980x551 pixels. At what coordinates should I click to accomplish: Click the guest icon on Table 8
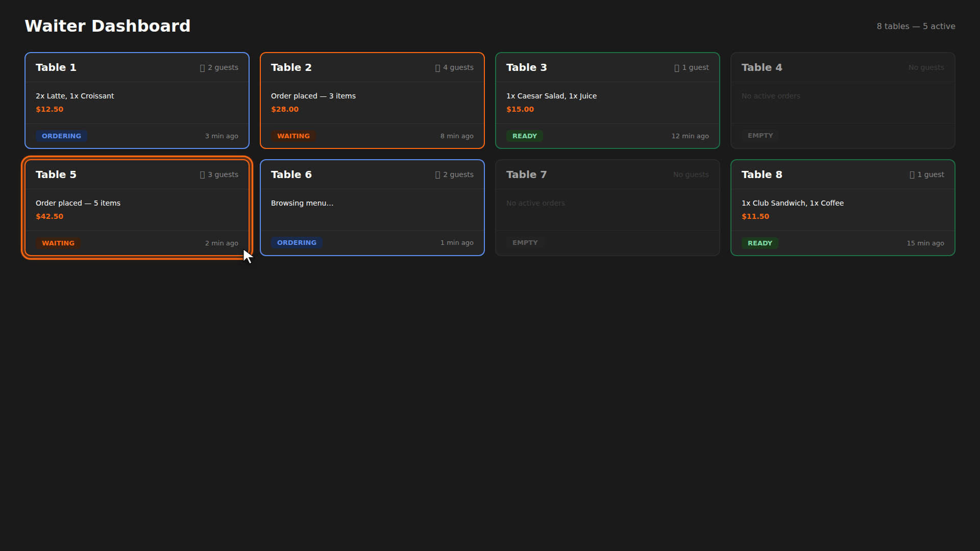point(912,175)
